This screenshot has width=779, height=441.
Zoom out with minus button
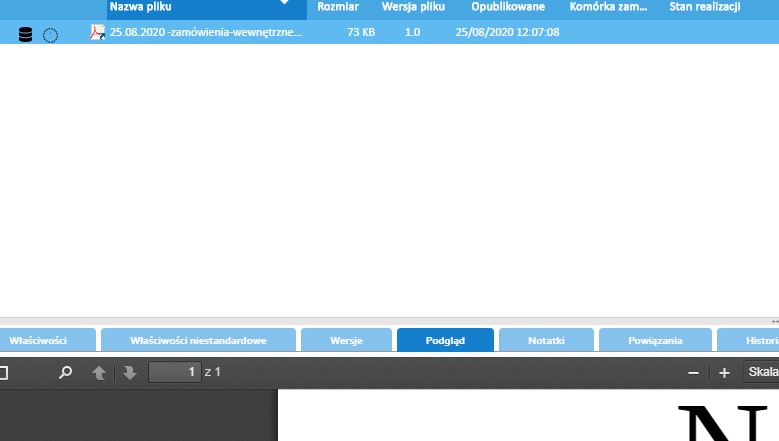tap(694, 373)
